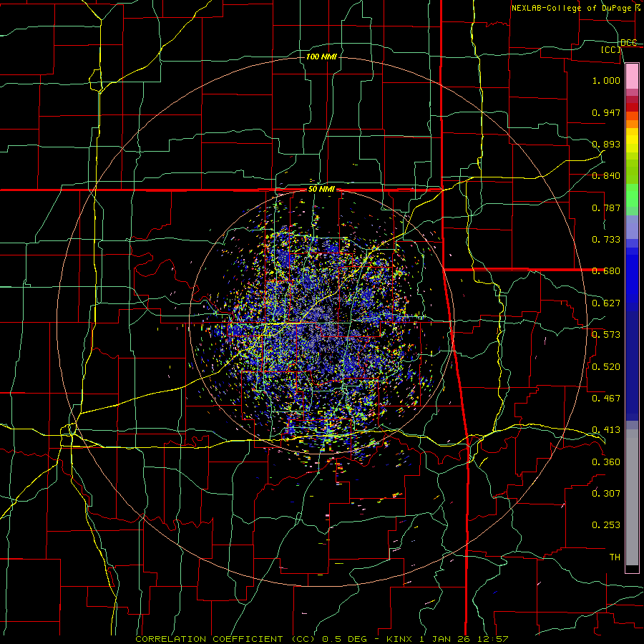This screenshot has width=644, height=644.
Task: Select the 0.520 legend value
Action: coord(606,367)
